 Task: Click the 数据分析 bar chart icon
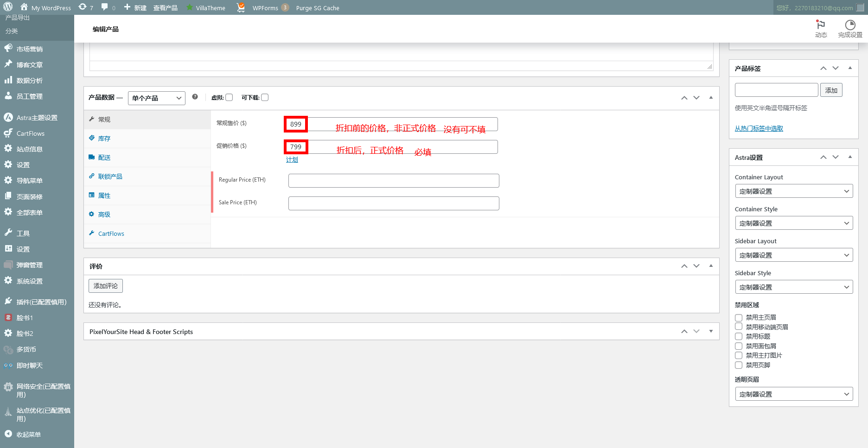point(8,80)
